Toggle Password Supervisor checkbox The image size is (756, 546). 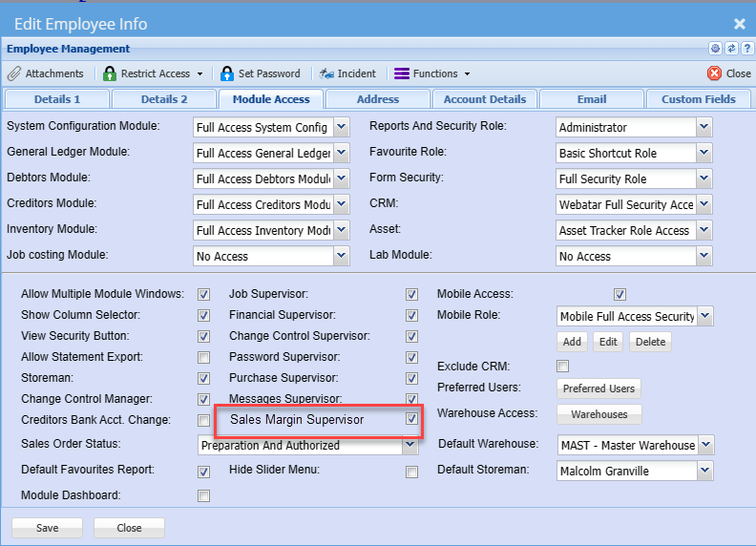coord(411,357)
